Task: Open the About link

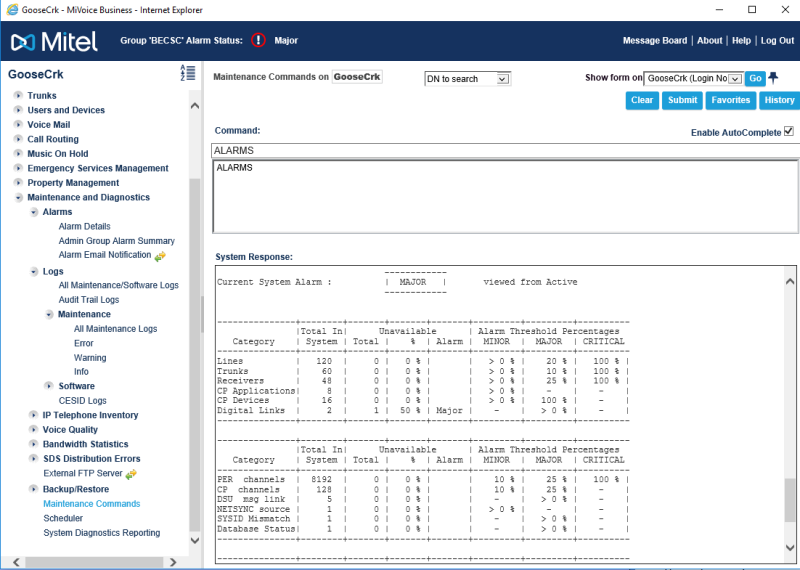Action: [x=710, y=40]
